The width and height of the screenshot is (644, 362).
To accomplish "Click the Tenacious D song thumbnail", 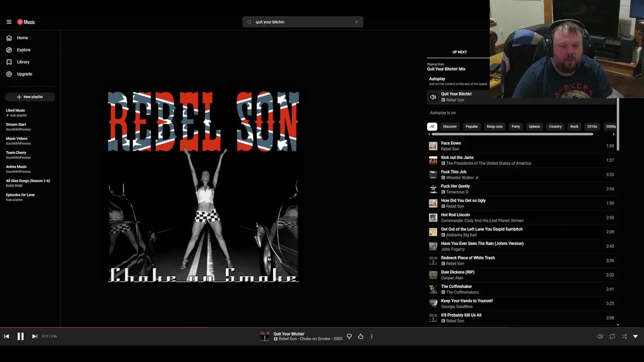I will coord(433,189).
